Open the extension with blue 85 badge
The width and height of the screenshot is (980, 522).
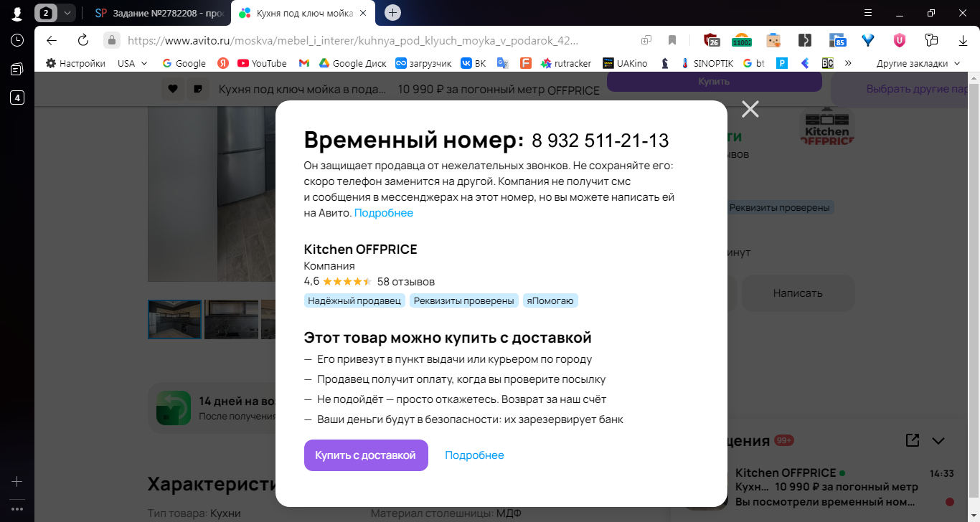coord(837,40)
